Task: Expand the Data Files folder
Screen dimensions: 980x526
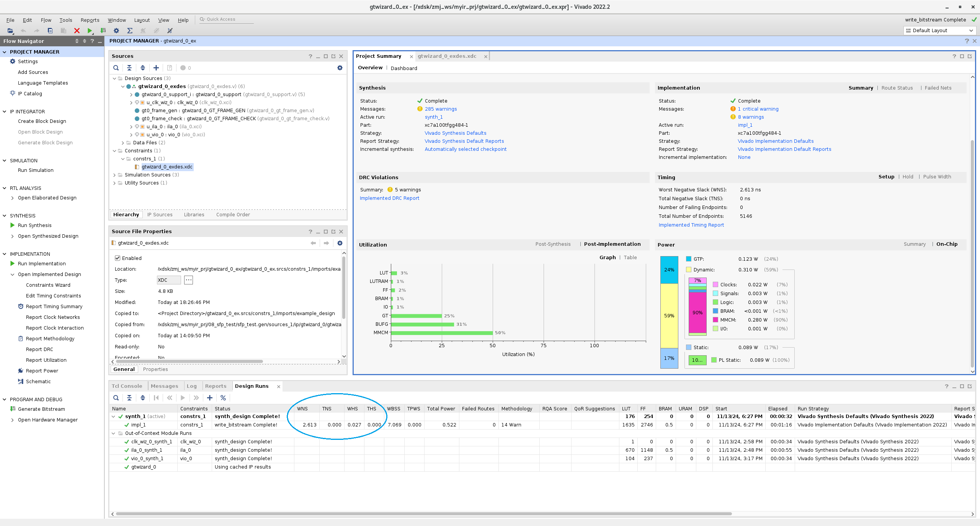Action: click(x=123, y=143)
